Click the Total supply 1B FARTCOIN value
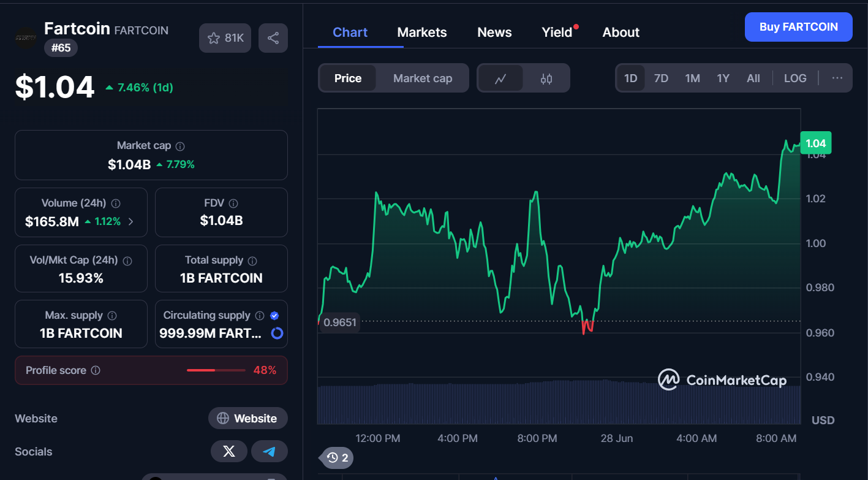 pos(221,278)
